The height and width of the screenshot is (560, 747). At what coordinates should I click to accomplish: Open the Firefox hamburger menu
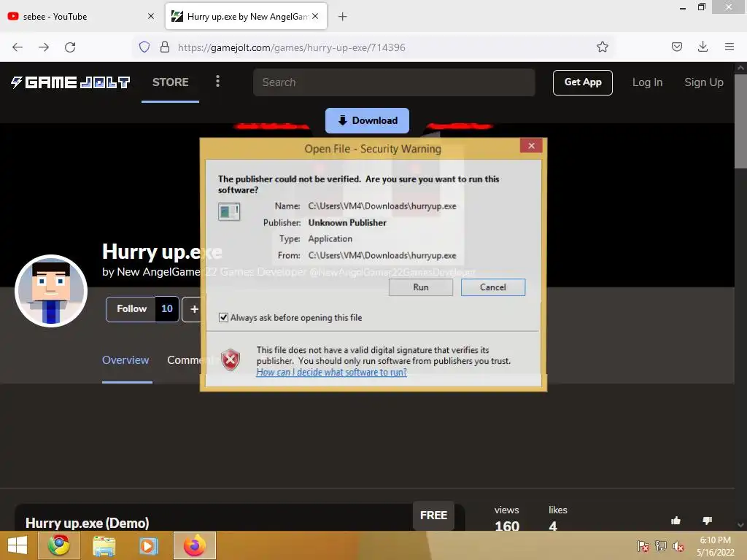point(729,47)
